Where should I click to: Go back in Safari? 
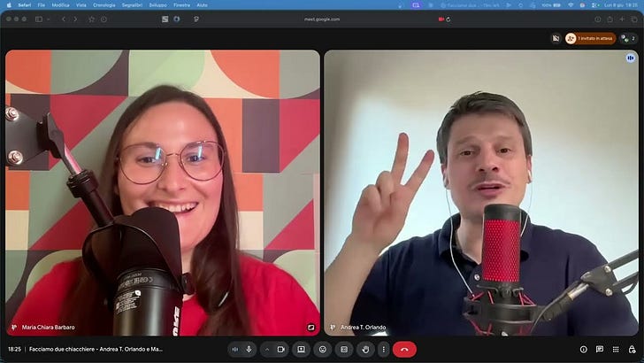(64, 19)
